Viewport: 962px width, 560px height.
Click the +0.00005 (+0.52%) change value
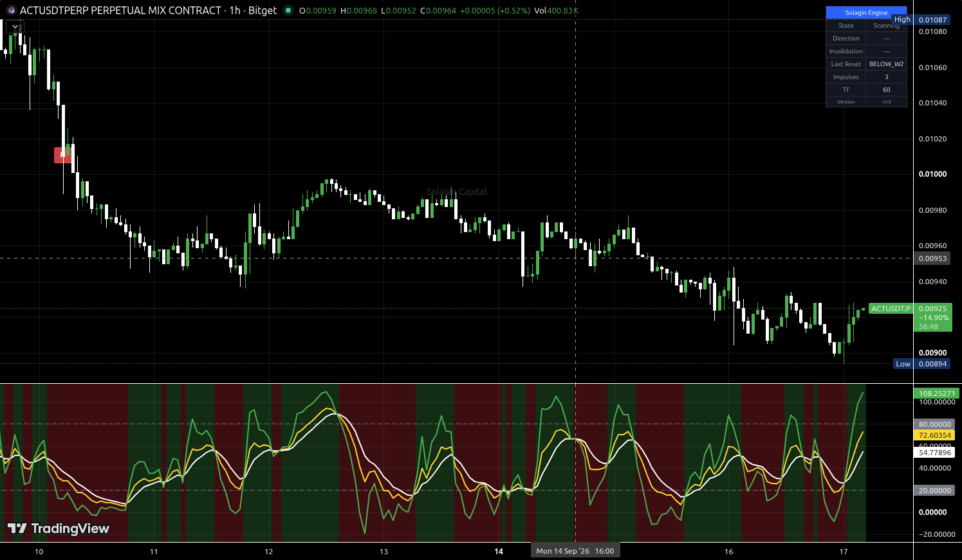pyautogui.click(x=495, y=11)
